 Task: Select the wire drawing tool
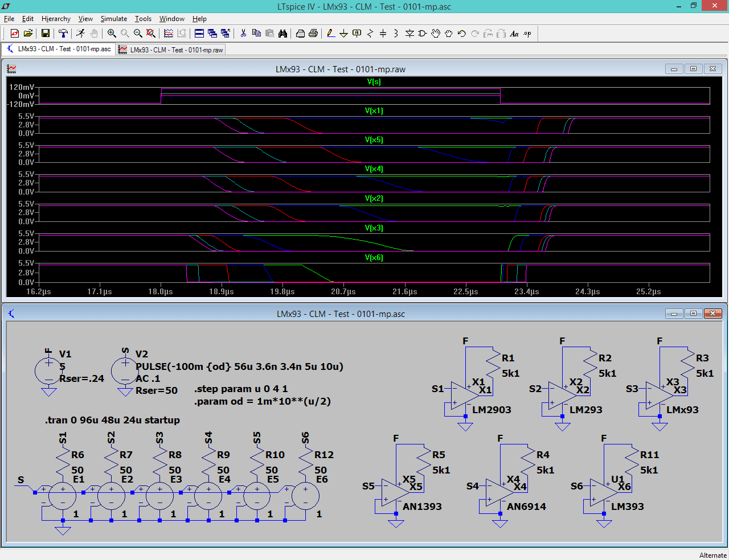click(331, 33)
